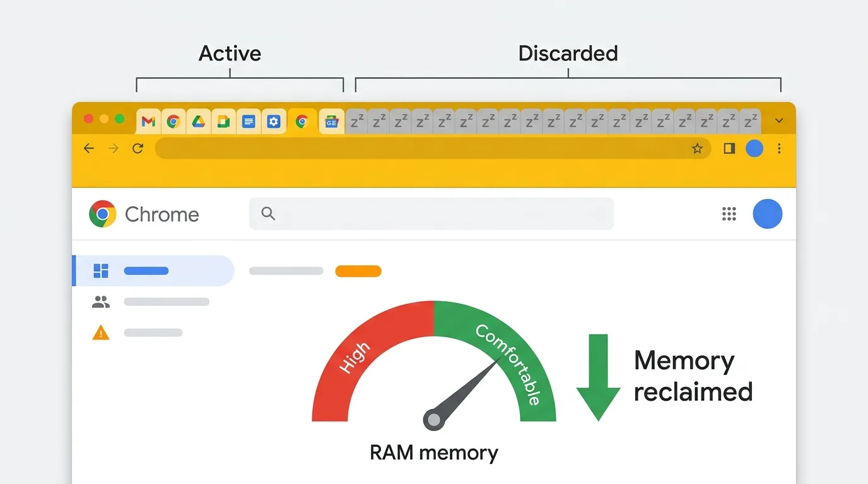
Task: Toggle the side panel icon
Action: [729, 149]
